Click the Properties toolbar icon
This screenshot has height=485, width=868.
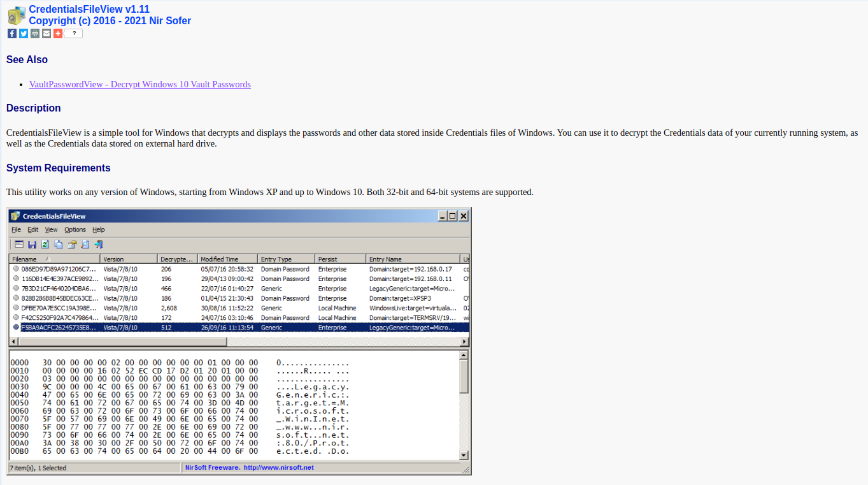(72, 244)
